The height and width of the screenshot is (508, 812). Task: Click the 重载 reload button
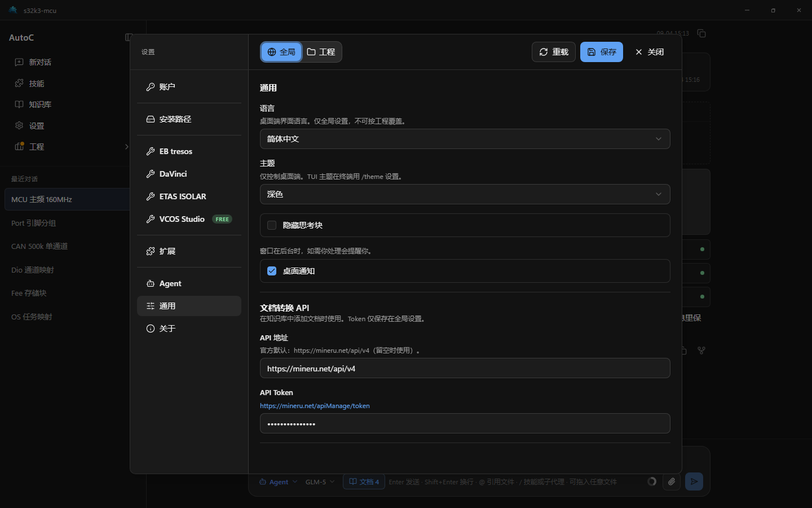pyautogui.click(x=554, y=52)
